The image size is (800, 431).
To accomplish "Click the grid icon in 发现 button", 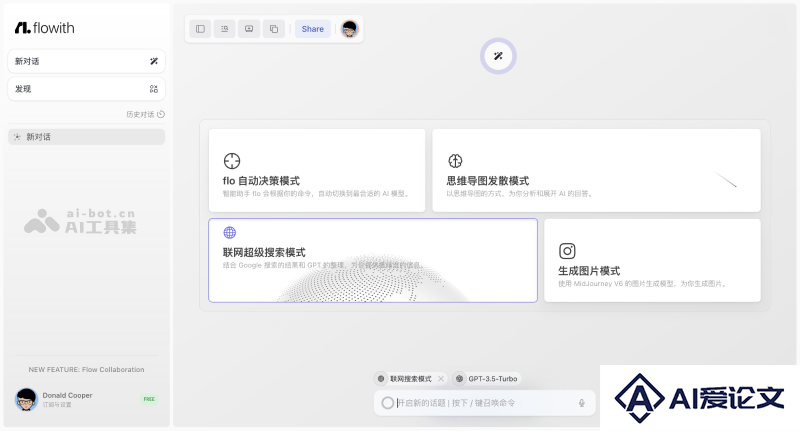I will 154,89.
